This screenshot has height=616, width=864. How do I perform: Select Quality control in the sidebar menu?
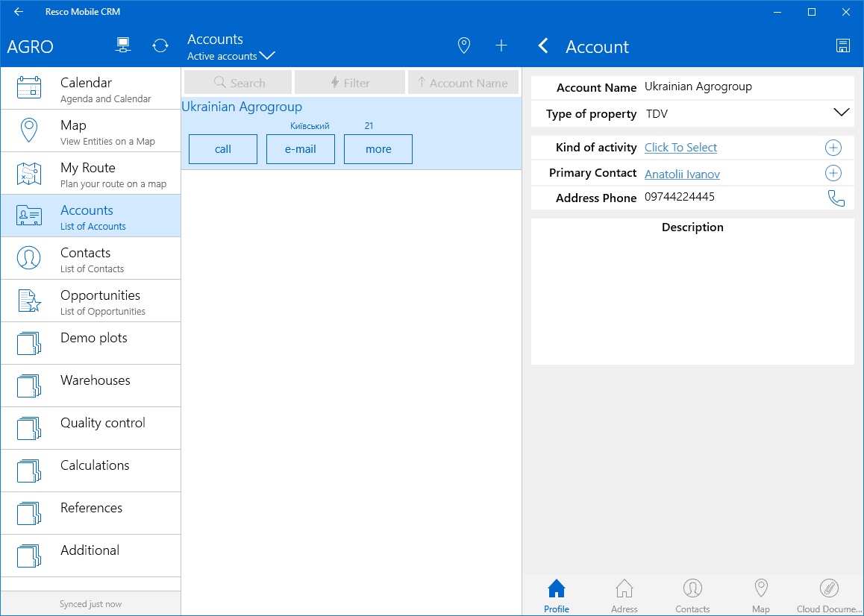tap(91, 427)
